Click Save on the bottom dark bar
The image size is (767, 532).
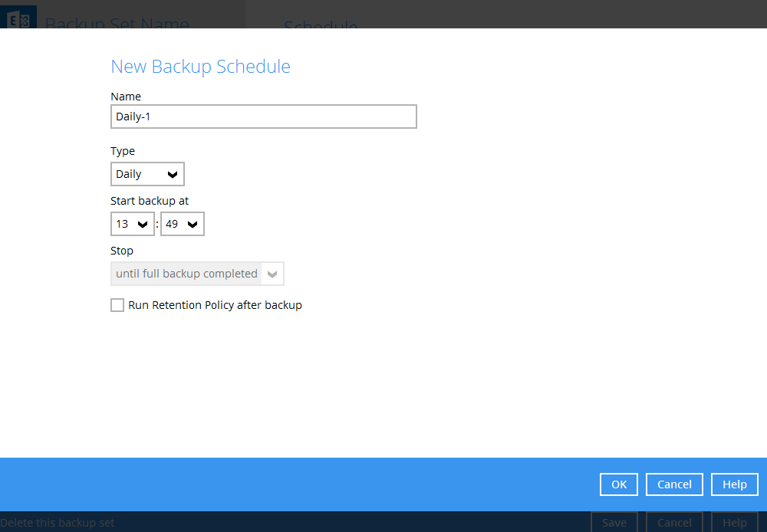coord(614,523)
